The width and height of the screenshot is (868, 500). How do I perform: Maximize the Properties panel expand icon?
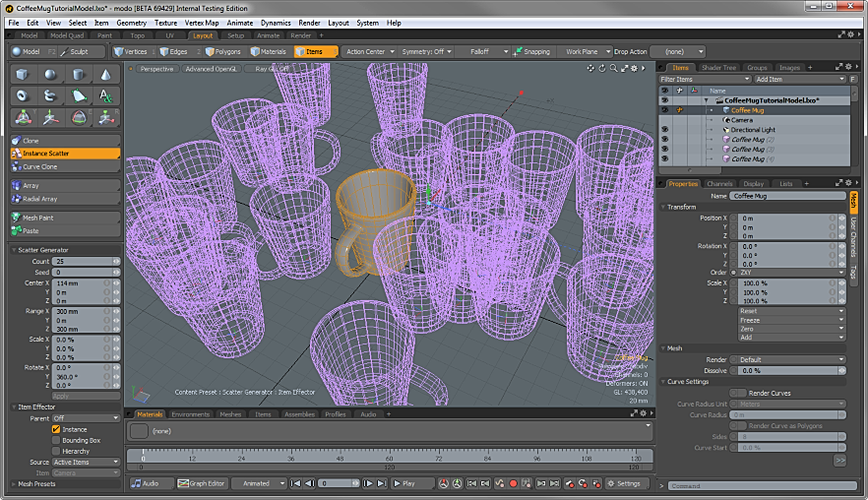click(x=839, y=183)
